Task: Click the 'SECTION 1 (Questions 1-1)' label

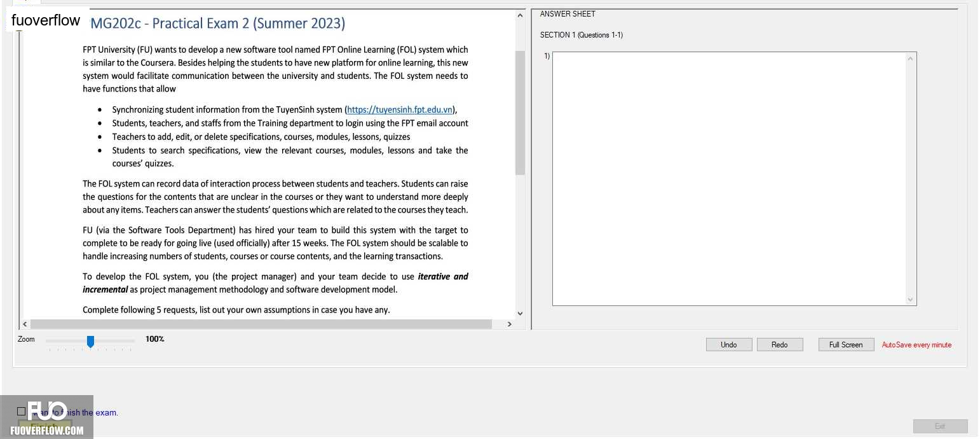Action: coord(582,35)
